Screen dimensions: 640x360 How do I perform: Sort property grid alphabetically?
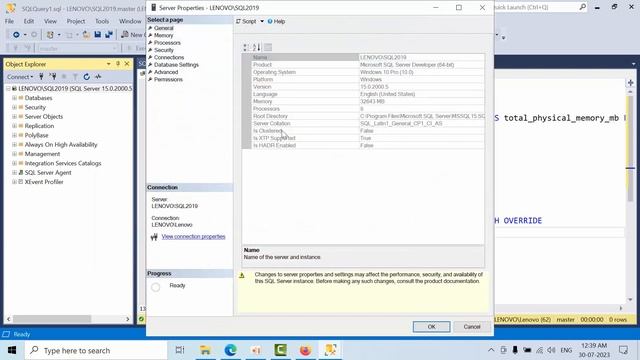(256, 47)
